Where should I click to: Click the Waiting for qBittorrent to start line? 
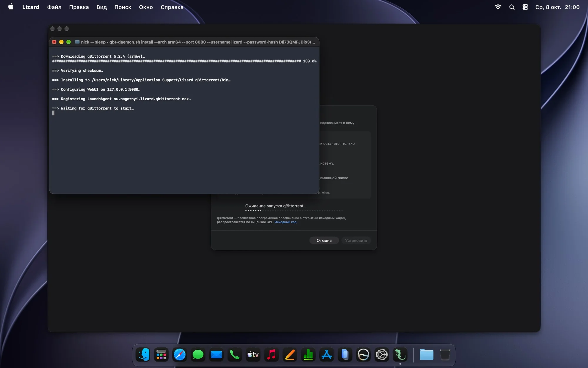pos(93,108)
